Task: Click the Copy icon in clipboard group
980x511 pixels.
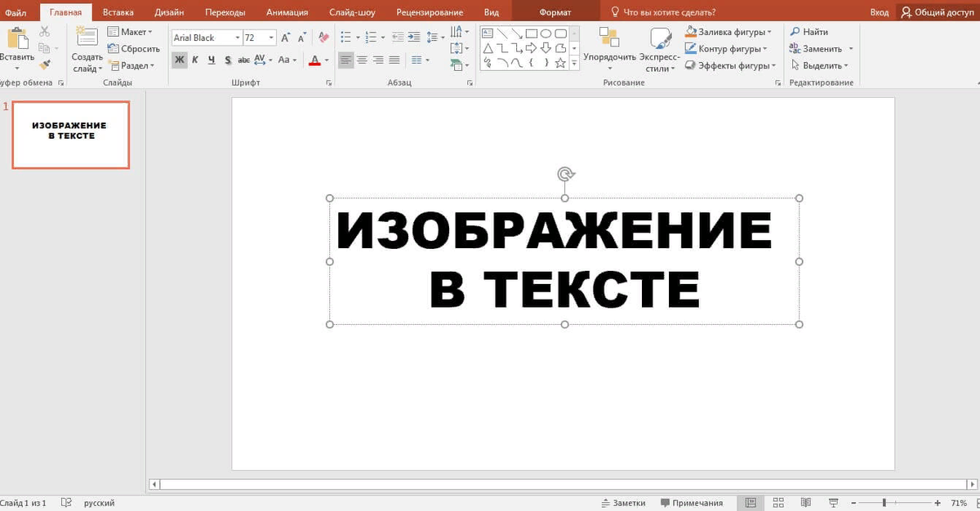Action: pos(44,48)
